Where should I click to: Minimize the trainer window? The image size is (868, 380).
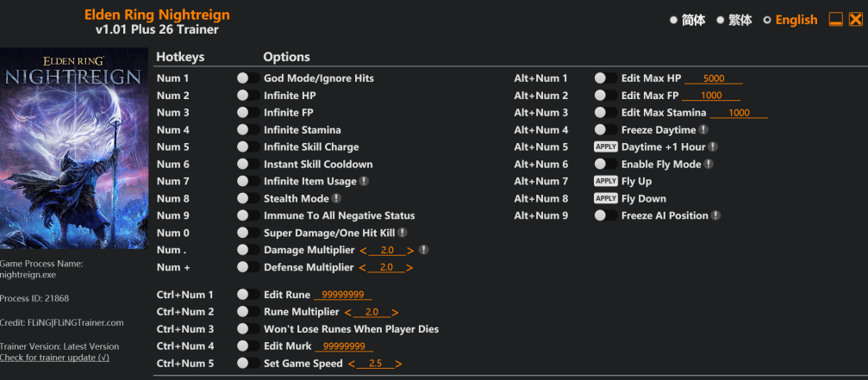pyautogui.click(x=835, y=19)
